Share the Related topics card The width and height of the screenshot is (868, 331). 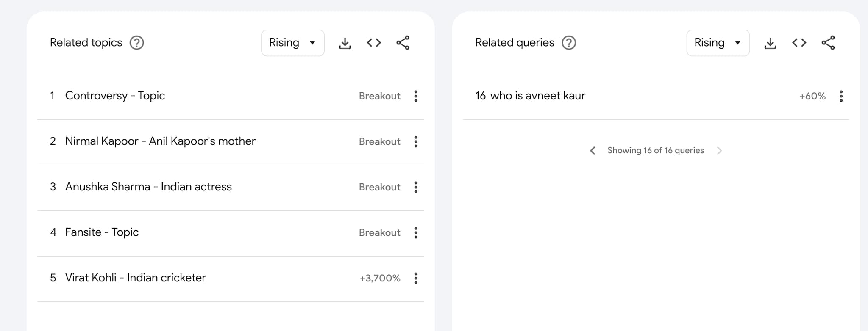[403, 43]
